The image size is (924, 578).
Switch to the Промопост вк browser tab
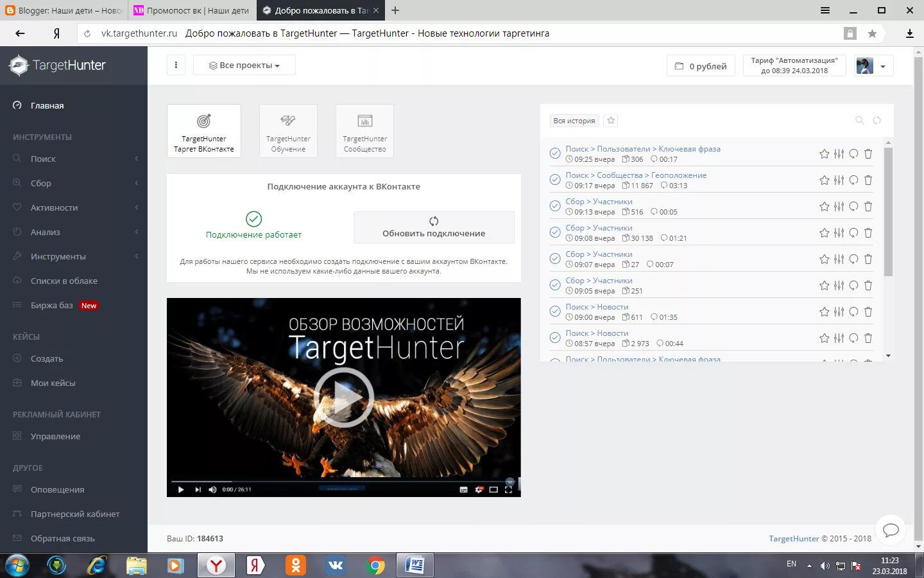point(192,10)
